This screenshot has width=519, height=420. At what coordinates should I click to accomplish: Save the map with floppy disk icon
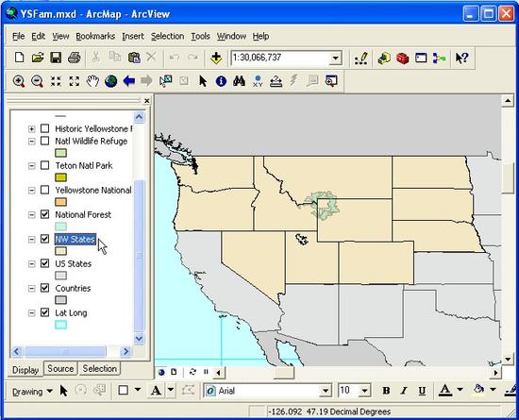tap(56, 58)
